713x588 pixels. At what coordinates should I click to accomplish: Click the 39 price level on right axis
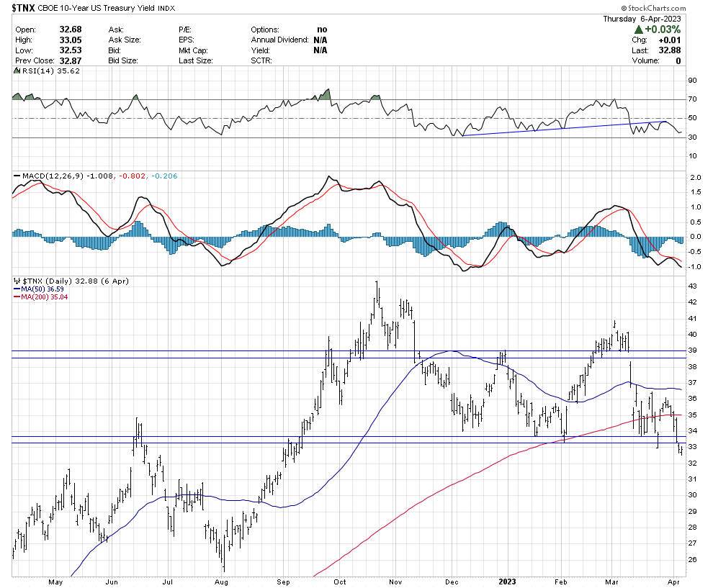coord(692,350)
